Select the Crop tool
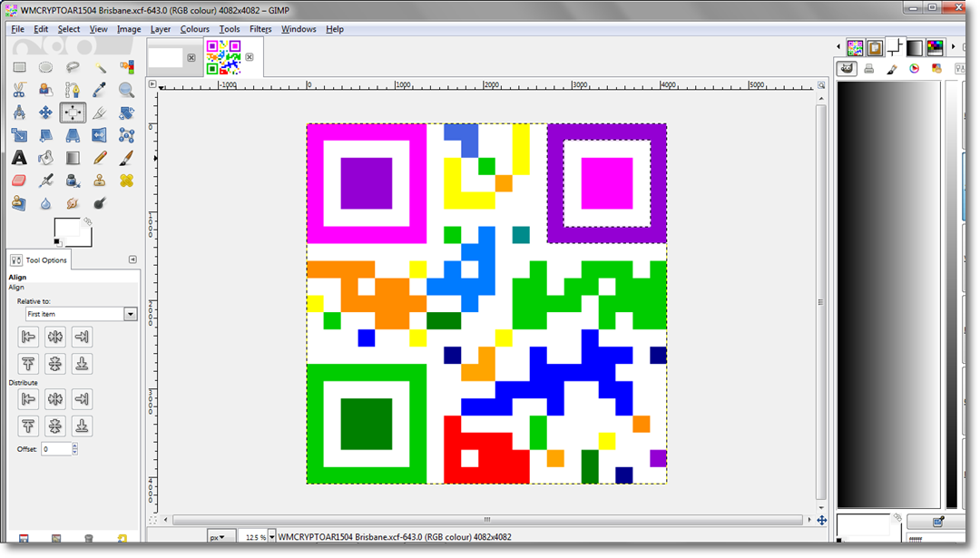Image resolution: width=980 pixels, height=558 pixels. point(100,113)
